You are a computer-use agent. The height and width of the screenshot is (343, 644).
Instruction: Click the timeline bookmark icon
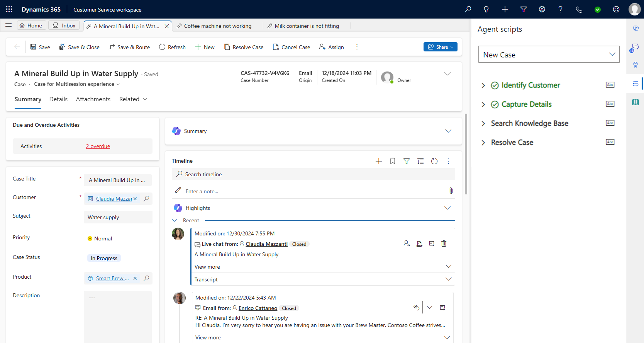click(x=393, y=161)
